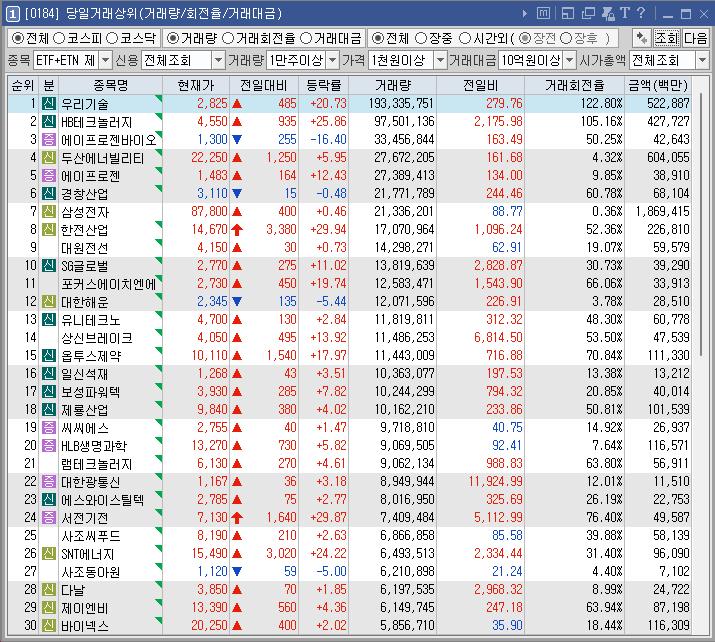Click the pin lock icon in title bar
The width and height of the screenshot is (715, 642).
(x=608, y=14)
